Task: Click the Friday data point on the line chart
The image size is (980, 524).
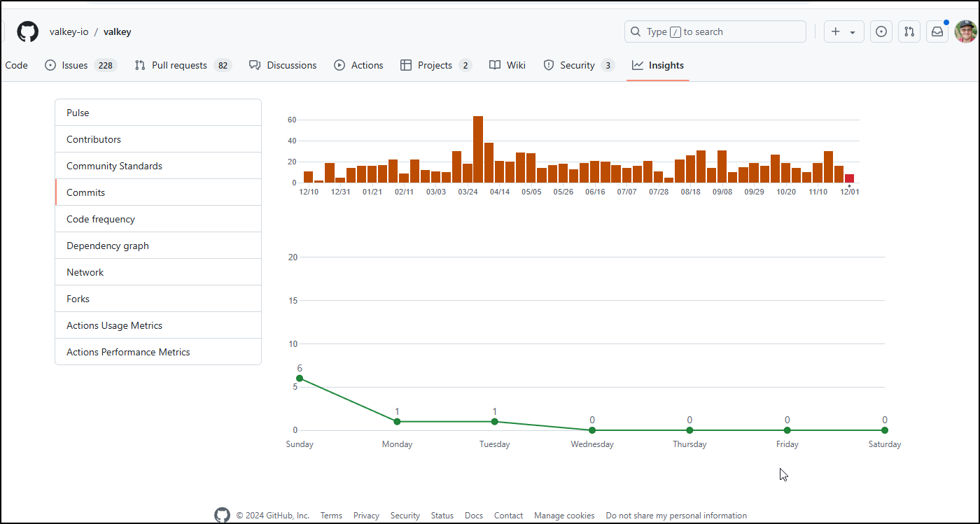Action: pyautogui.click(x=787, y=430)
